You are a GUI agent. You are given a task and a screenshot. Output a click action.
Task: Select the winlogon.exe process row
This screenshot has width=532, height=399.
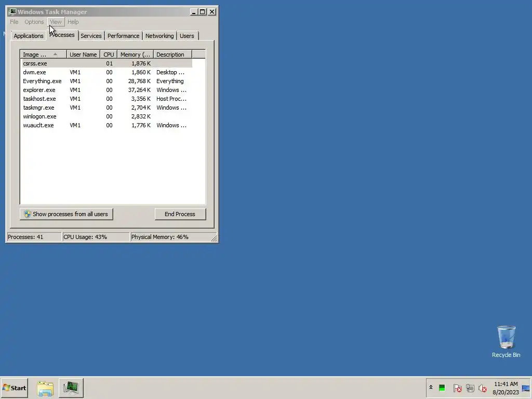coord(107,116)
